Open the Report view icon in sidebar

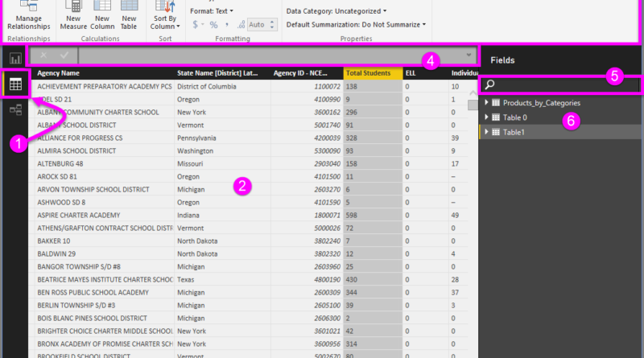[15, 59]
